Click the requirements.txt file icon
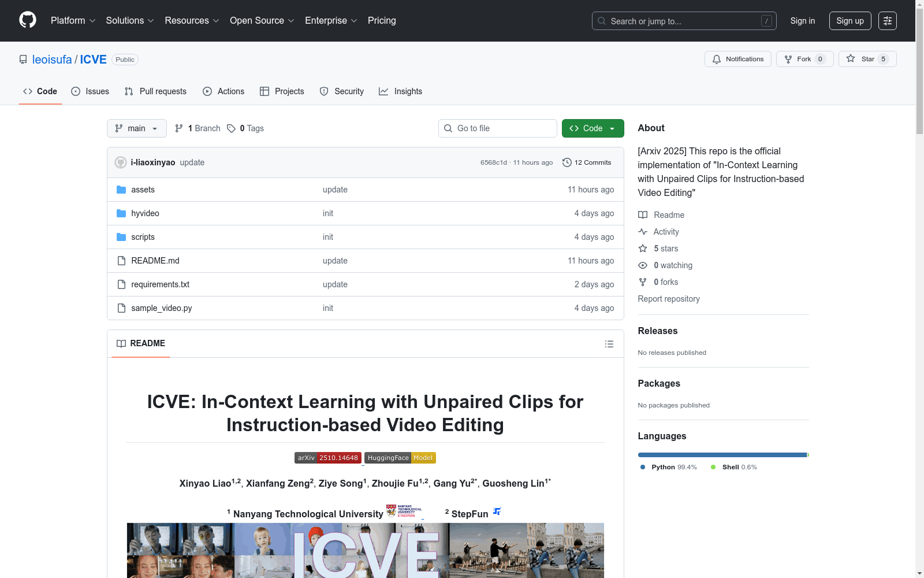 click(121, 284)
